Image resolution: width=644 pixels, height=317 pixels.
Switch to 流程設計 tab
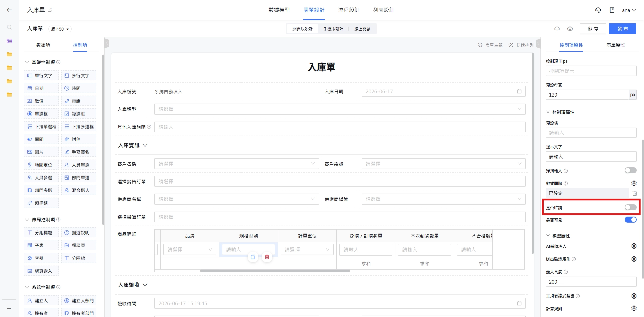click(x=349, y=10)
